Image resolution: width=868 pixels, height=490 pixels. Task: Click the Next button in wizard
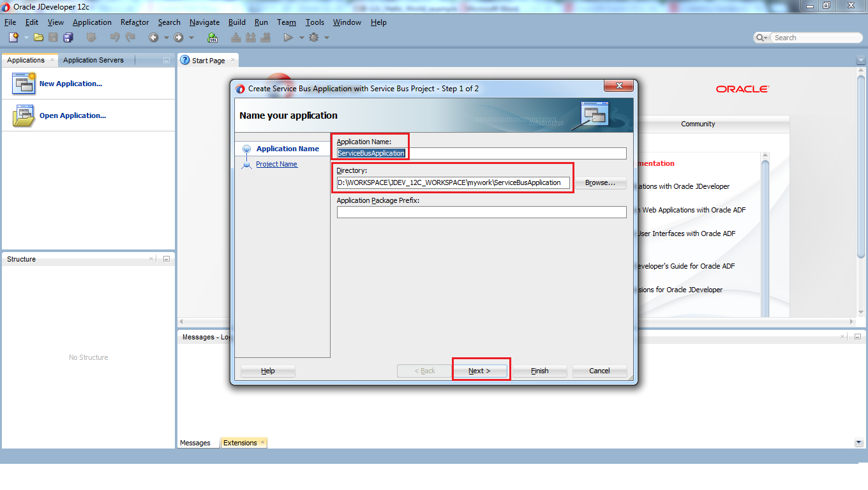(479, 371)
